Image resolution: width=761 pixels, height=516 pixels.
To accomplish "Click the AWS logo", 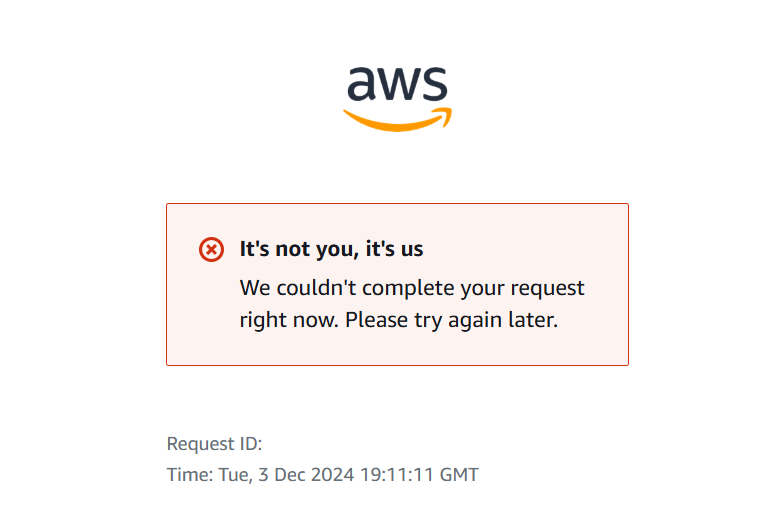I will coord(397,95).
